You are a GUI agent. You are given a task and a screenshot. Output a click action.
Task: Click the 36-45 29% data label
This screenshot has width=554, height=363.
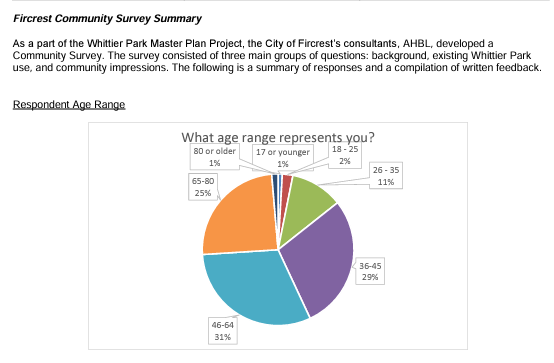(x=370, y=271)
